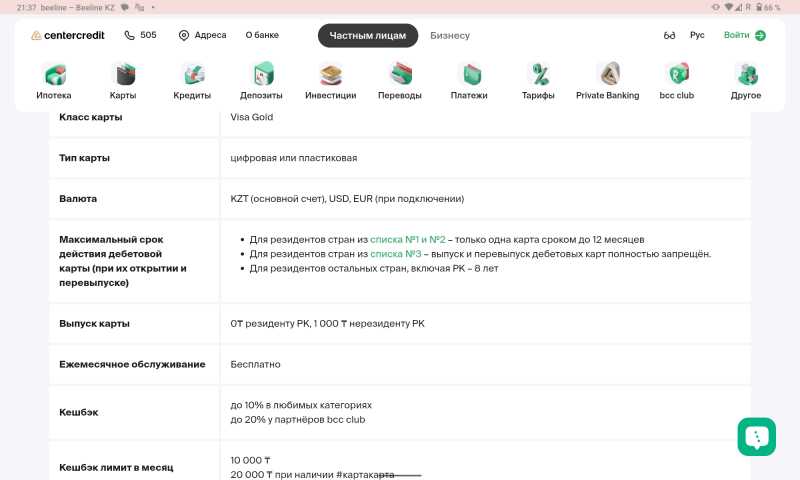The height and width of the screenshot is (480, 800).
Task: Call the 505 phone number
Action: click(140, 35)
